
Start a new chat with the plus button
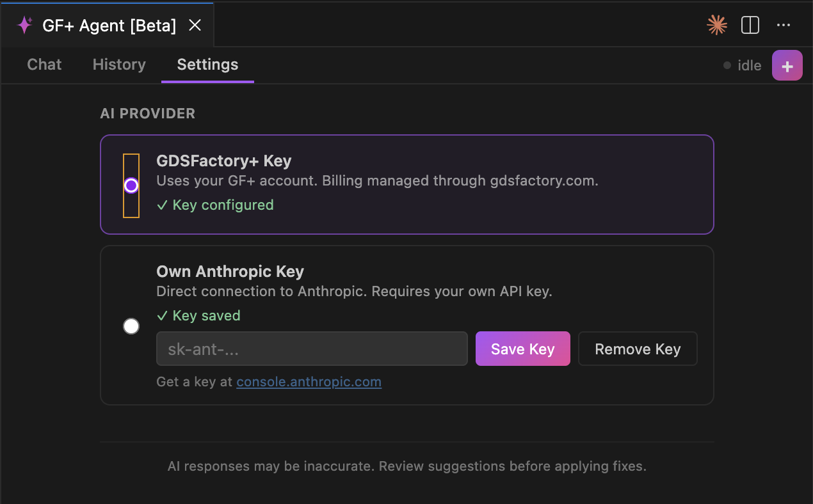tap(787, 65)
